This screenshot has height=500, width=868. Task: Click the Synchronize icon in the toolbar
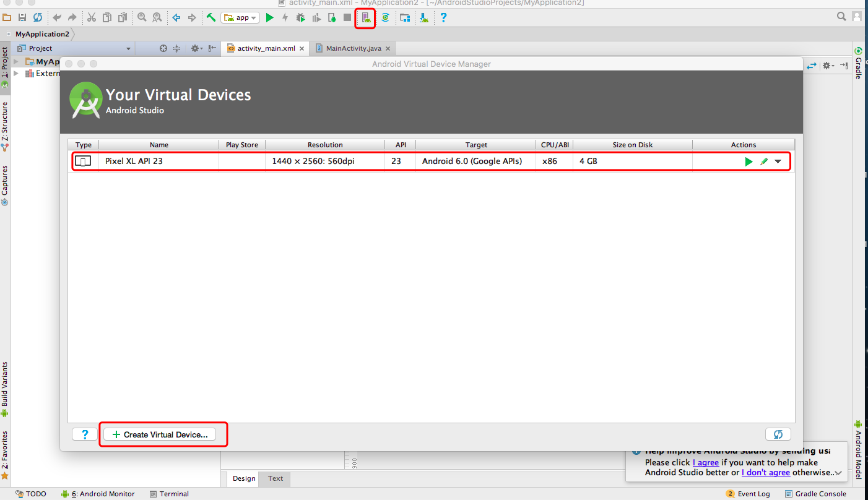point(38,17)
